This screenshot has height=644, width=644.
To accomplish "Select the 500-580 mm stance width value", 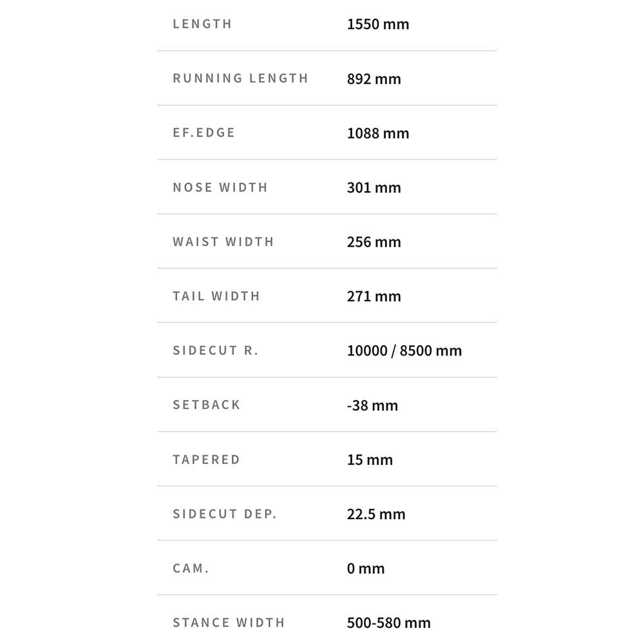I will [x=388, y=623].
